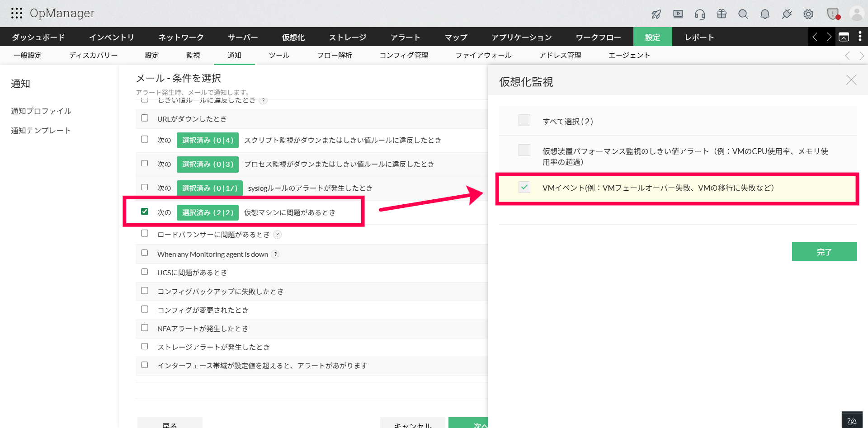The width and height of the screenshot is (868, 428).
Task: Click the main menu right arrow
Action: (829, 37)
